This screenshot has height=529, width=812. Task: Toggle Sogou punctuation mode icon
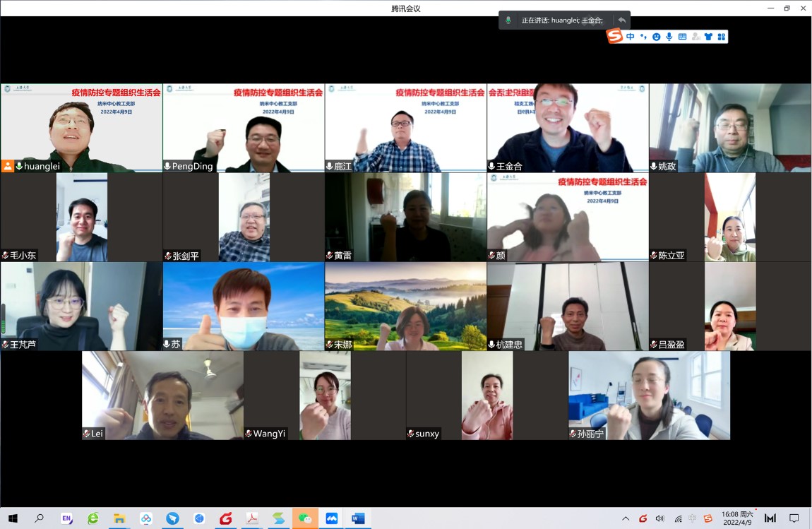[x=643, y=37]
